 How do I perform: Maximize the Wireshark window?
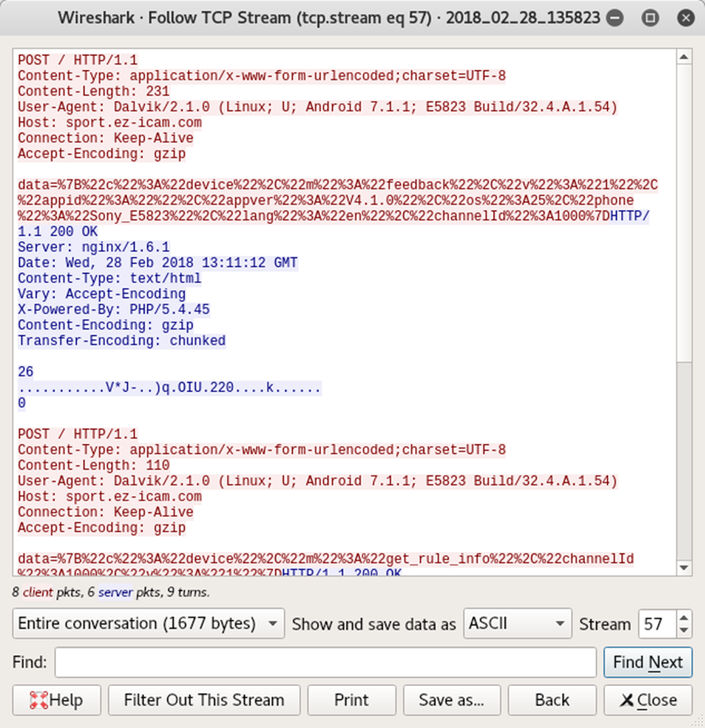click(x=650, y=18)
